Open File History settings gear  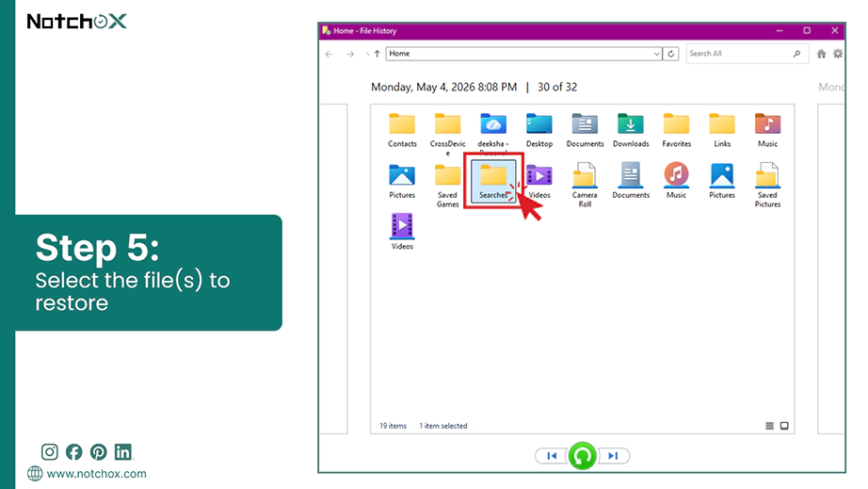coord(838,54)
